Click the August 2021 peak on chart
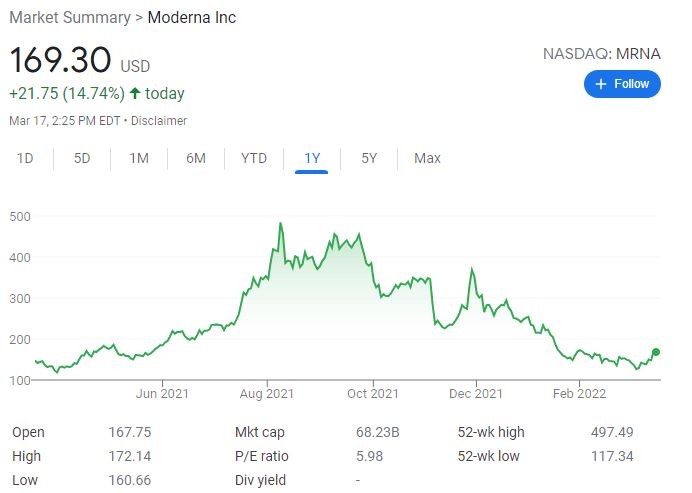Viewport: 692px width, 493px height. (x=280, y=223)
